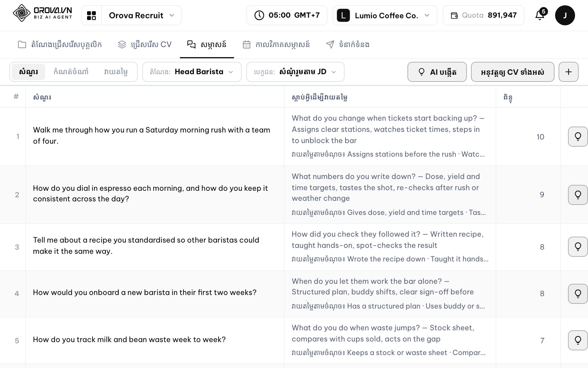Click lightbulb icon for question 1 row
588x368 pixels.
(x=578, y=137)
